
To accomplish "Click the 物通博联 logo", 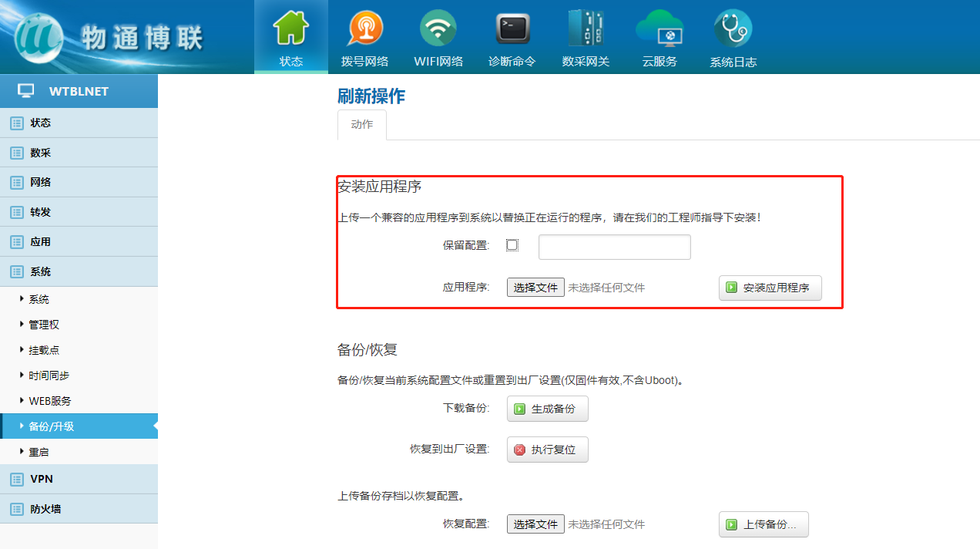I will (108, 37).
